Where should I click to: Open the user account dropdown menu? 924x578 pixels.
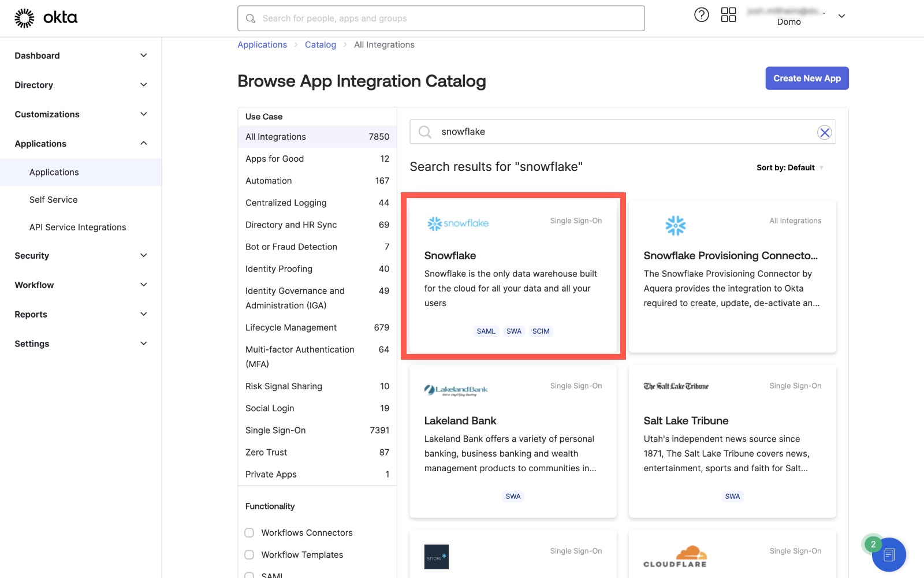[841, 16]
